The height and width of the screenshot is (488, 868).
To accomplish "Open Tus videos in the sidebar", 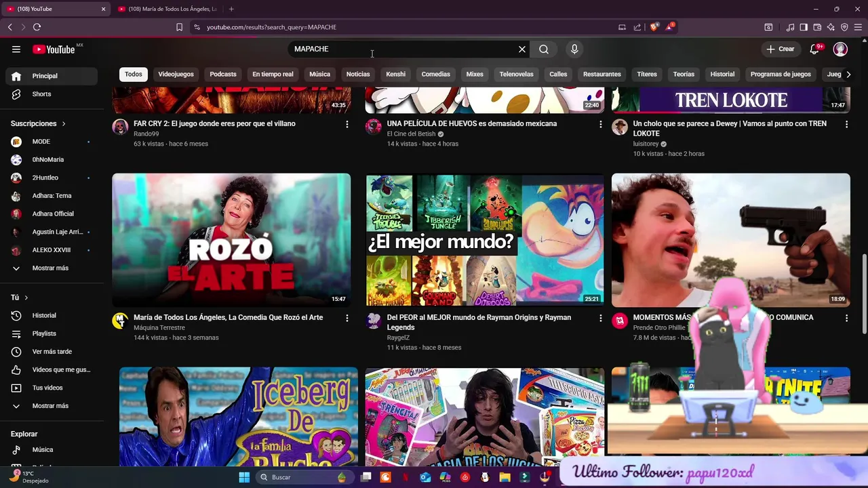I will point(52,388).
